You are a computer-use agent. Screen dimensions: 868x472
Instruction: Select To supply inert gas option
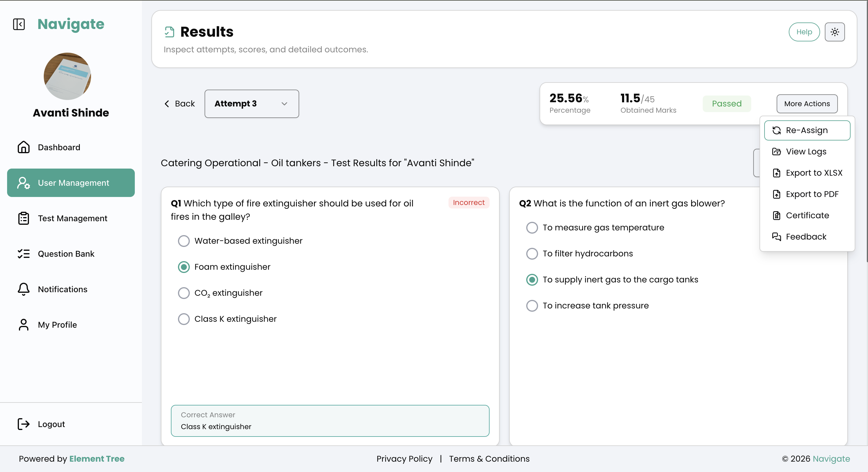(532, 279)
